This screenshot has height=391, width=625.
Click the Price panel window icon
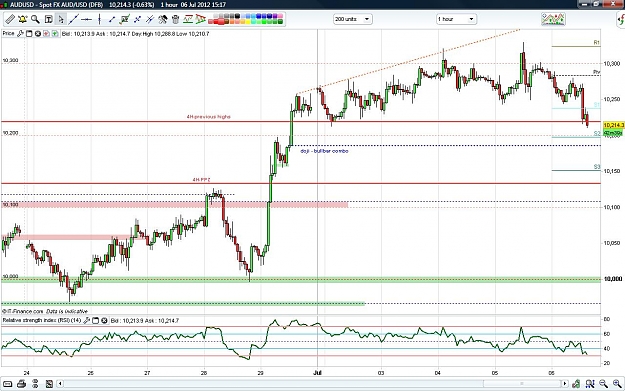click(x=29, y=34)
